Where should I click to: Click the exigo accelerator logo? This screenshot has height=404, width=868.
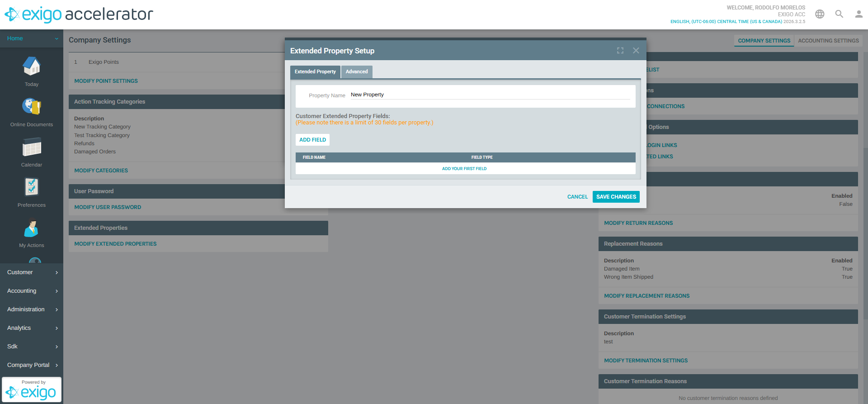point(79,14)
